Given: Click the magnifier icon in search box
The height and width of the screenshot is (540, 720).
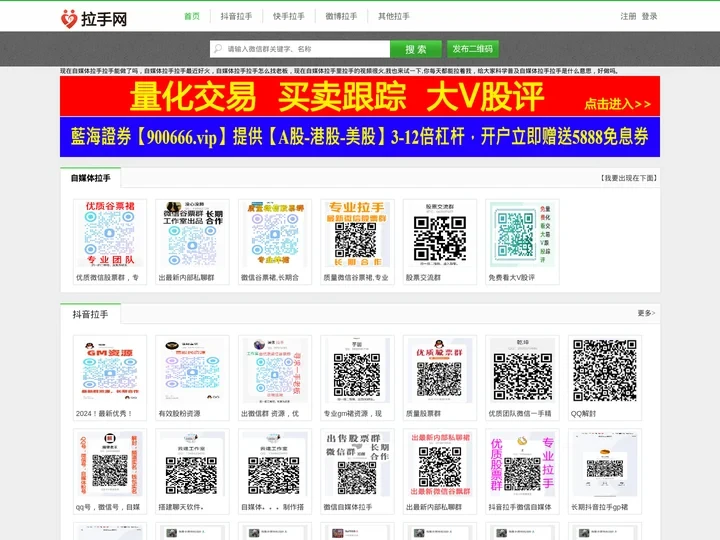Looking at the screenshot, I should 218,49.
